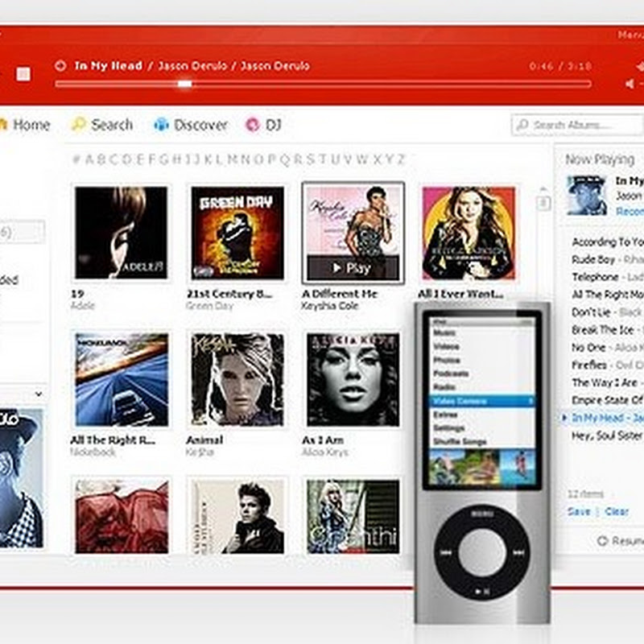
Task: Select the John Mayer album cover in third row
Action: coord(237,517)
